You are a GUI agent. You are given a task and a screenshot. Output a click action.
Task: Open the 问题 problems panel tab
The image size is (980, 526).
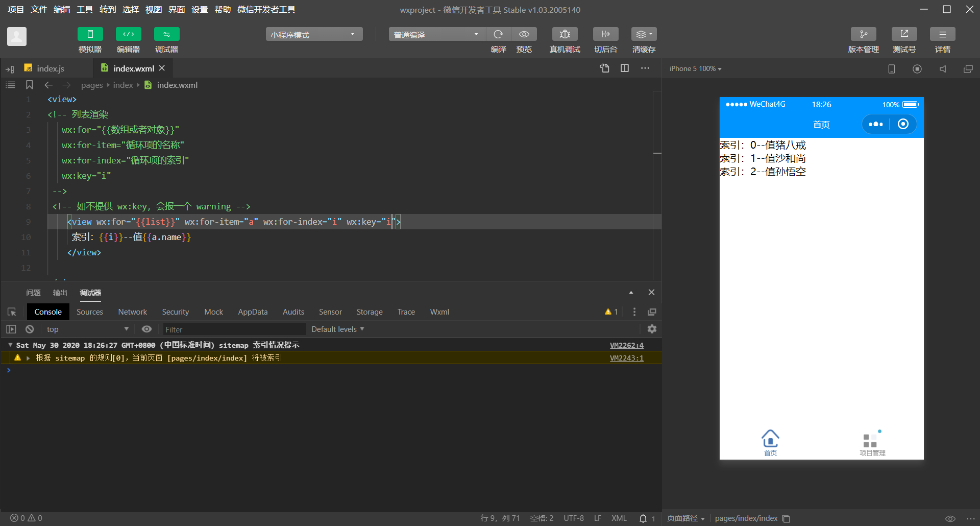coord(33,293)
